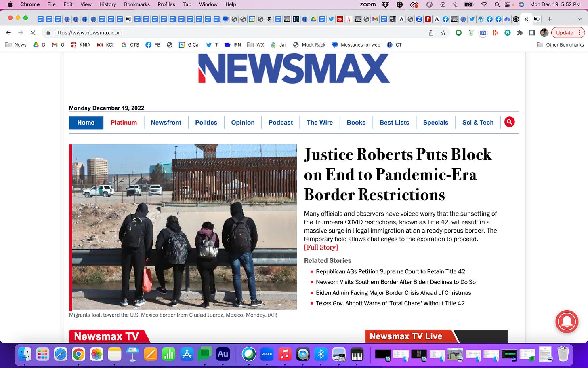Open the Extensions puzzle piece icon

tap(520, 33)
